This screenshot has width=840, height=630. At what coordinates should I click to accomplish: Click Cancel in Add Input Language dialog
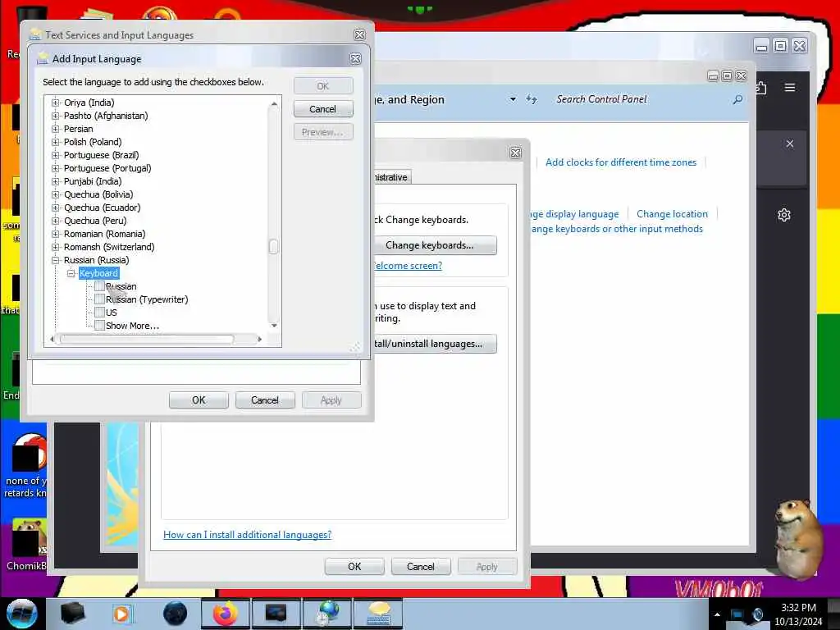[x=323, y=109]
